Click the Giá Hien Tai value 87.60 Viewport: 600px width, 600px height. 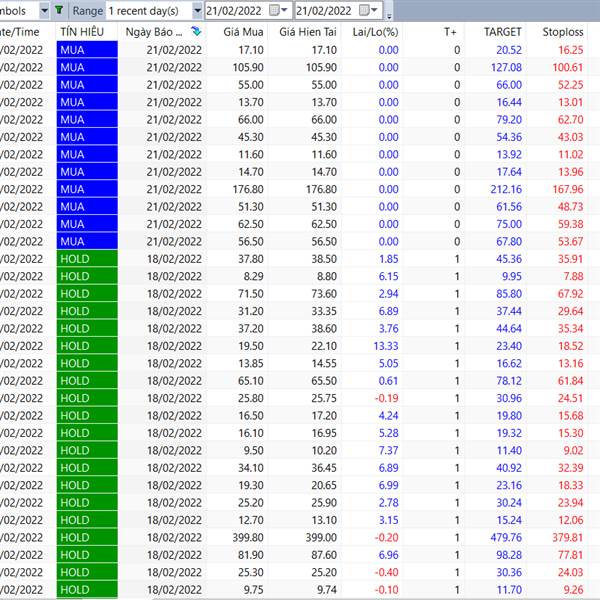click(324, 555)
